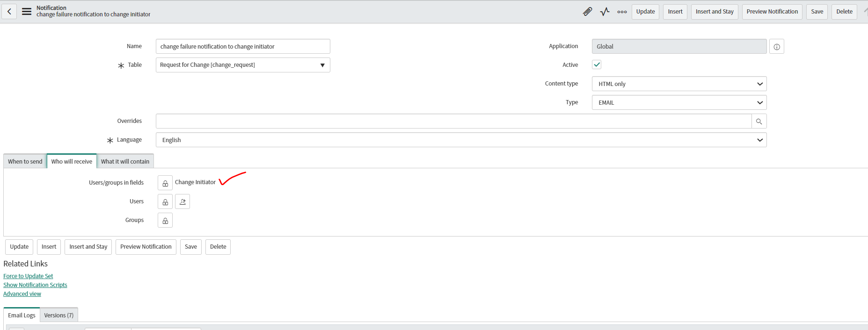The height and width of the screenshot is (330, 868).
Task: Switch to the When to send tab
Action: pos(25,161)
